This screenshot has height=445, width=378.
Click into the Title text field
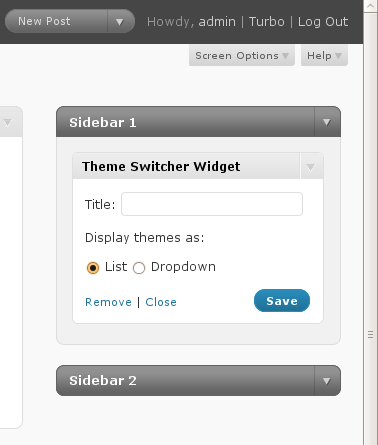[x=212, y=204]
